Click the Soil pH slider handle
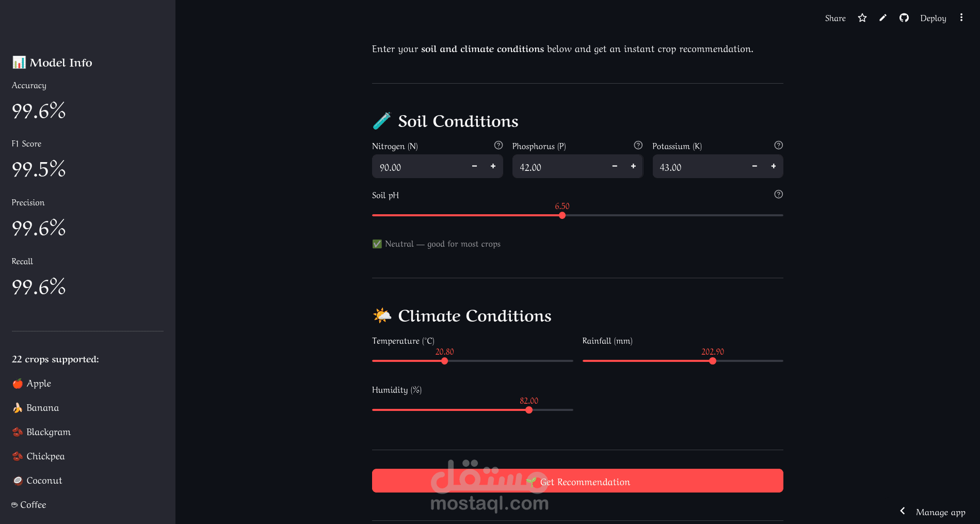The height and width of the screenshot is (524, 980). (x=562, y=215)
